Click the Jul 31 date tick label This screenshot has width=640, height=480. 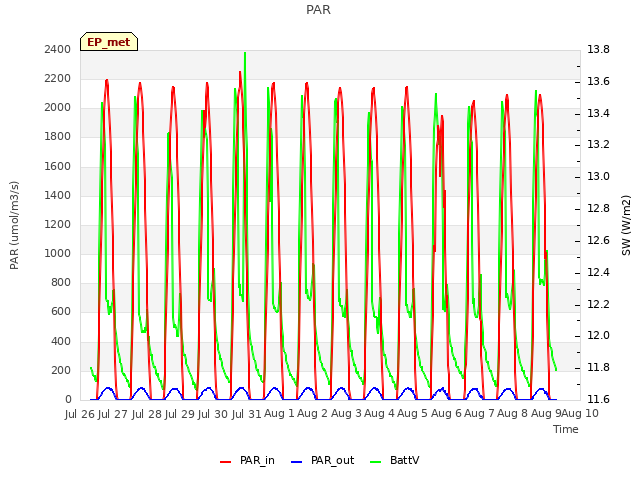[247, 414]
